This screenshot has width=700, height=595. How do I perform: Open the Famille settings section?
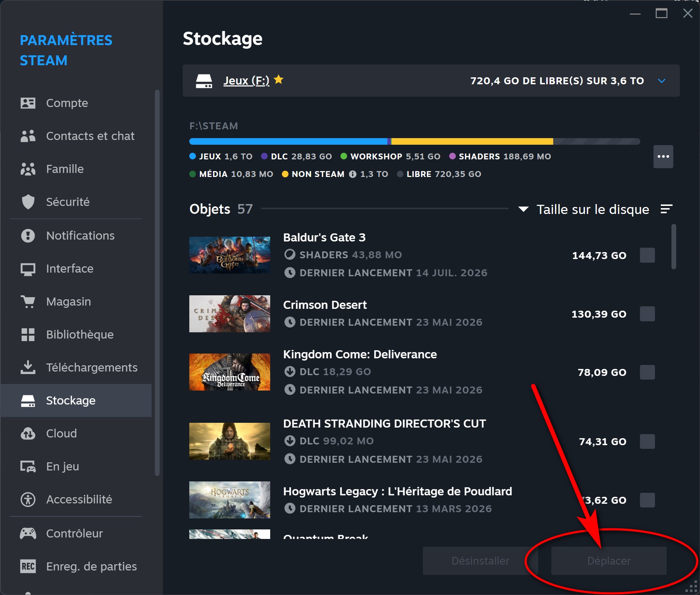(76, 169)
